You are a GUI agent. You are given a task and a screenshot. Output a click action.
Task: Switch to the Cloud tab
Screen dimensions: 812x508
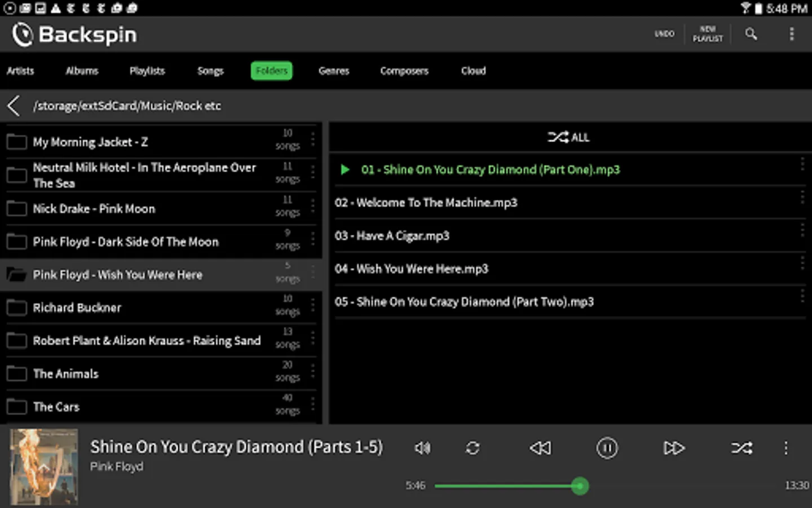coord(474,71)
